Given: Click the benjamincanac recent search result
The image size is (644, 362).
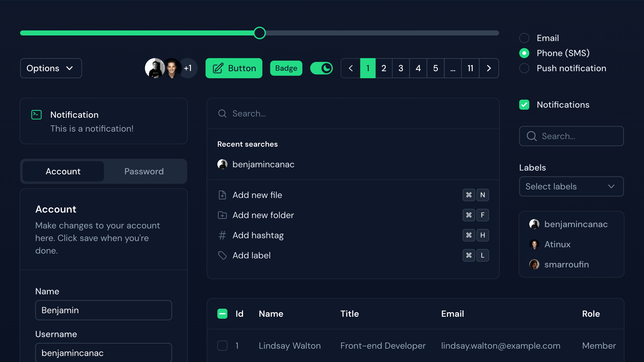Looking at the screenshot, I should [x=263, y=164].
